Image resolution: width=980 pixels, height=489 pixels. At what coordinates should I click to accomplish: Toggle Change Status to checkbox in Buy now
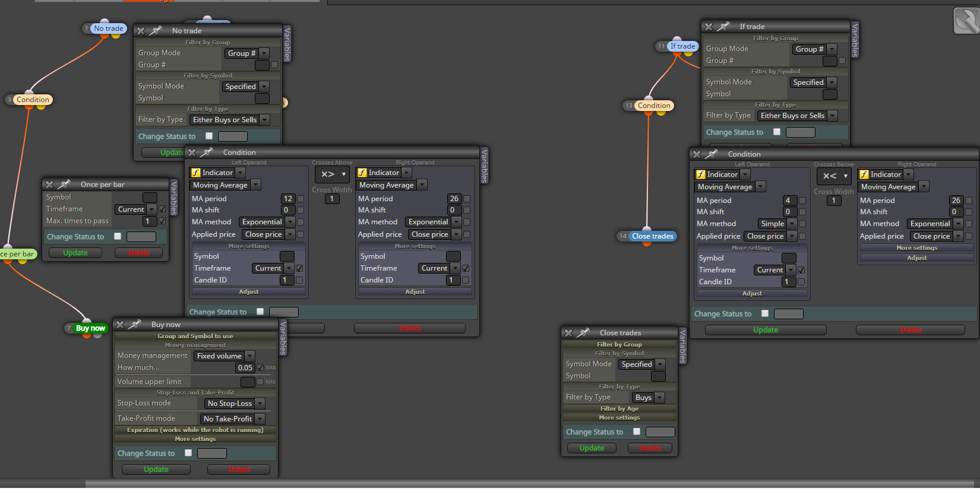188,453
